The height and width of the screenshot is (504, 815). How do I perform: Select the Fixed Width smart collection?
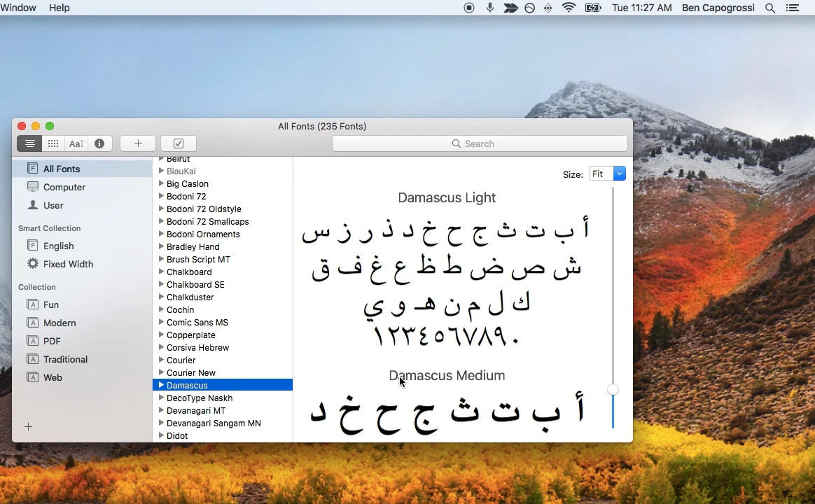pos(68,264)
